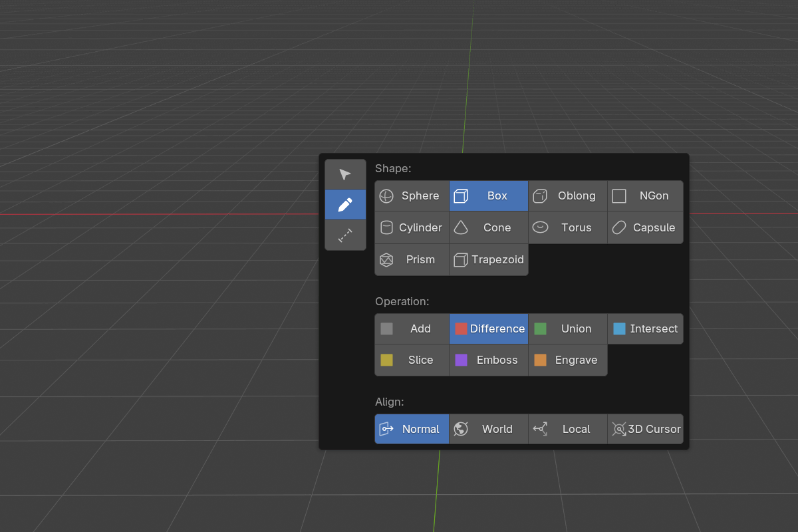
Task: Choose the Intersect operation
Action: [x=645, y=329]
